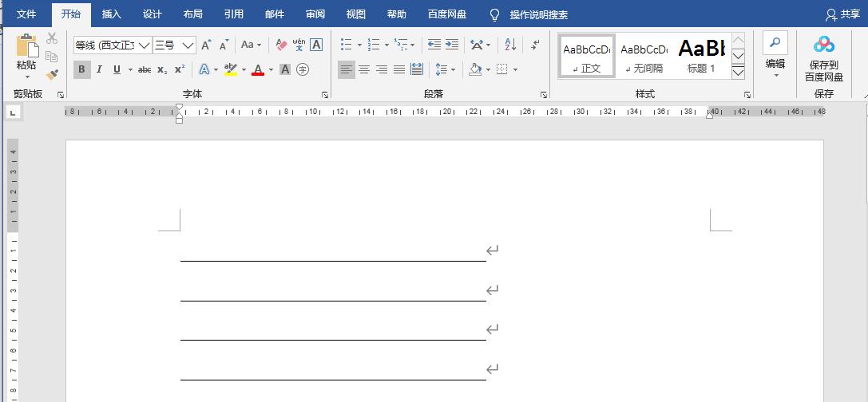Apply subscript x₂ formatting
The height and width of the screenshot is (402, 868).
161,69
